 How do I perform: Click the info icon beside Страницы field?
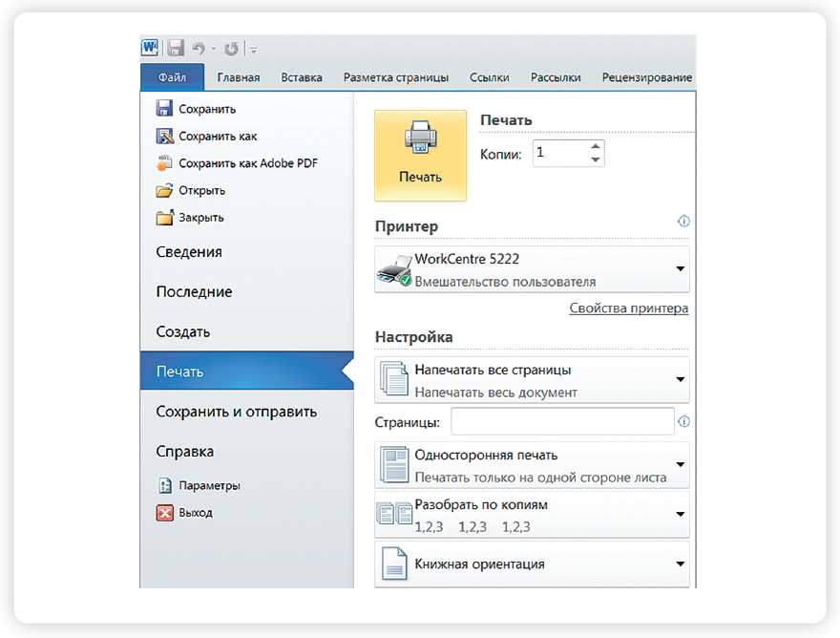coord(683,421)
